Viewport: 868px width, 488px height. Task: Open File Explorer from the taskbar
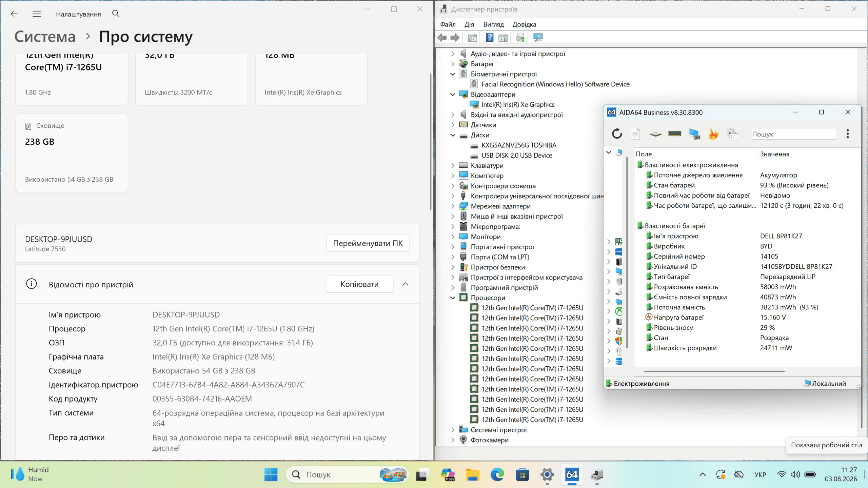(472, 474)
